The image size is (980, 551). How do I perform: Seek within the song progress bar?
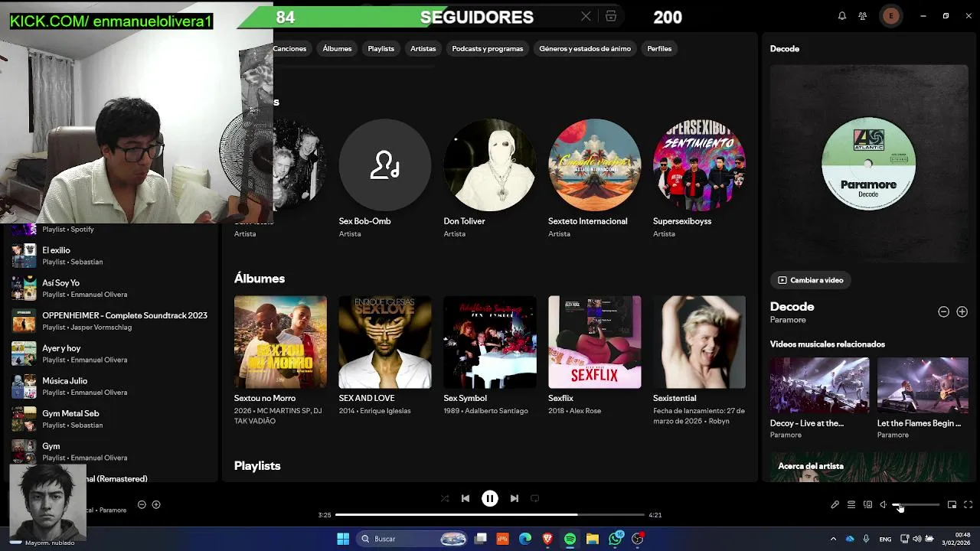[x=490, y=515]
